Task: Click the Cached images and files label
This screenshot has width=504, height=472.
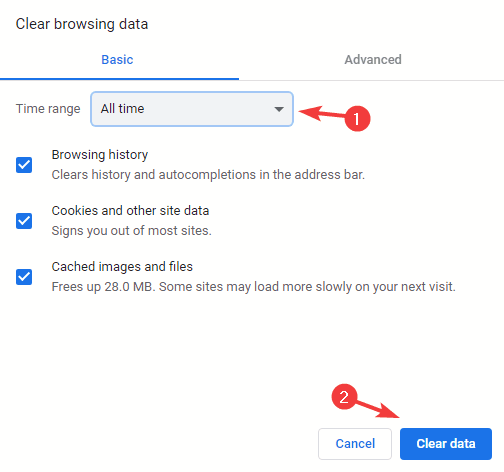Action: click(122, 267)
